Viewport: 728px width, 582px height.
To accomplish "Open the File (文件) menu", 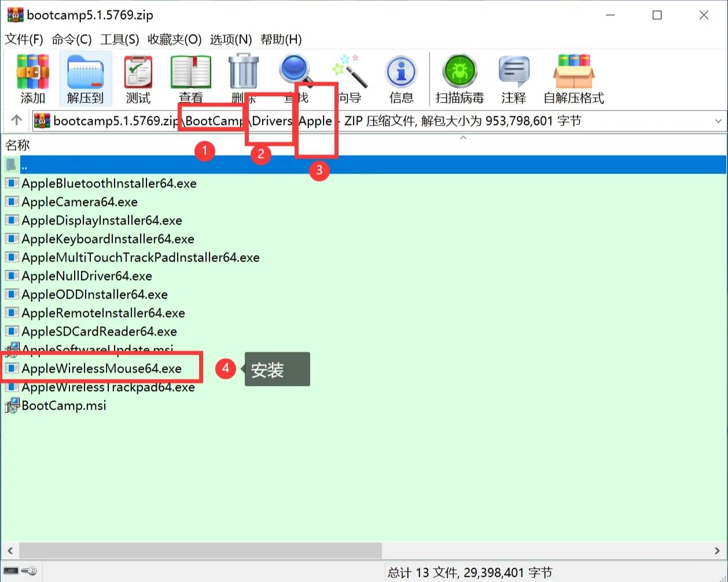I will point(24,39).
